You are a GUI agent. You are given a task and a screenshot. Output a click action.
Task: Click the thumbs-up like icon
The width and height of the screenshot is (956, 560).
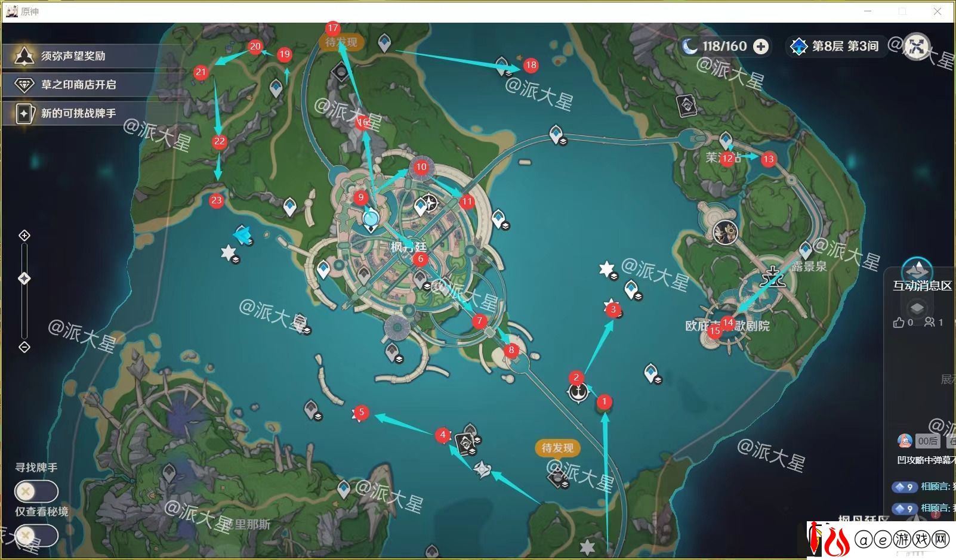[x=899, y=322]
